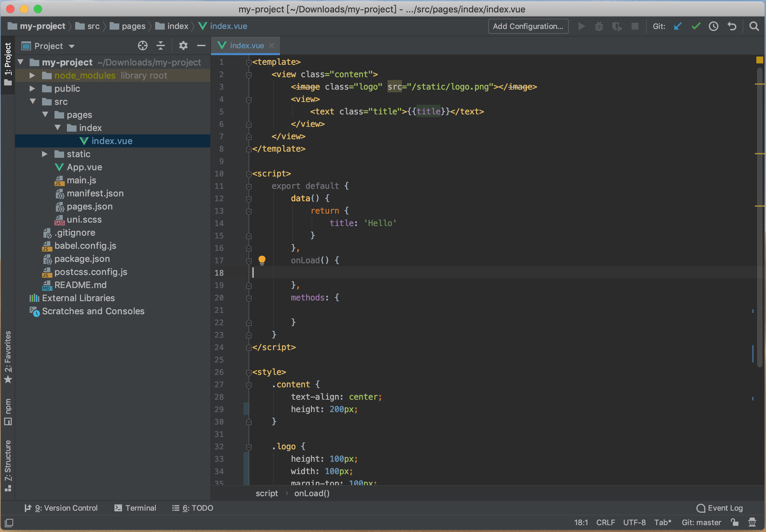Click the Run with Coverage icon

pos(617,26)
